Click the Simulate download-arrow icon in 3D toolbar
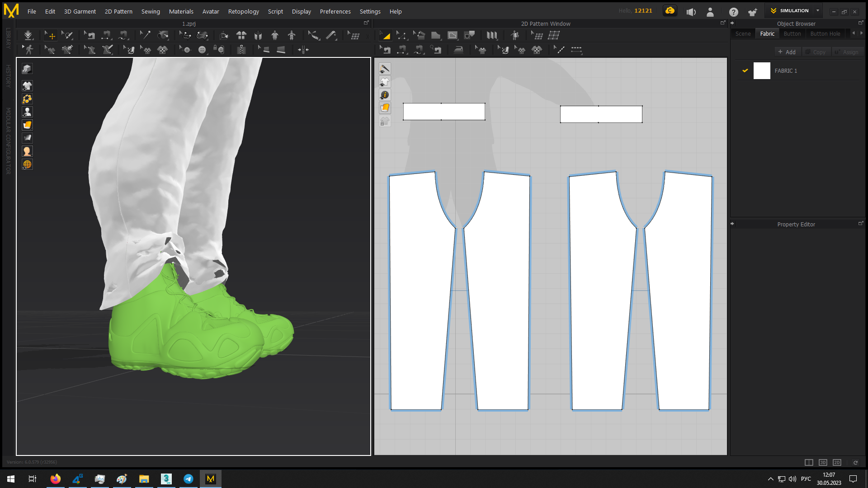868x488 pixels. [28, 35]
